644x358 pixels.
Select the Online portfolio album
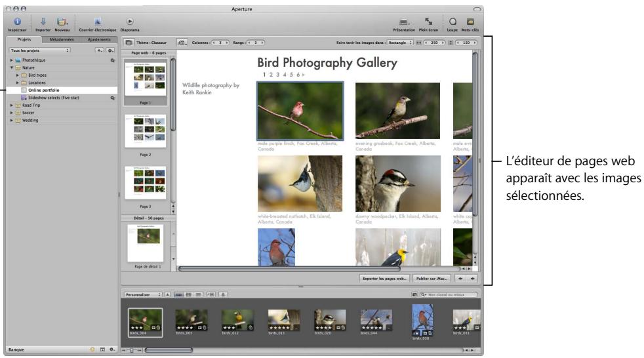62,90
